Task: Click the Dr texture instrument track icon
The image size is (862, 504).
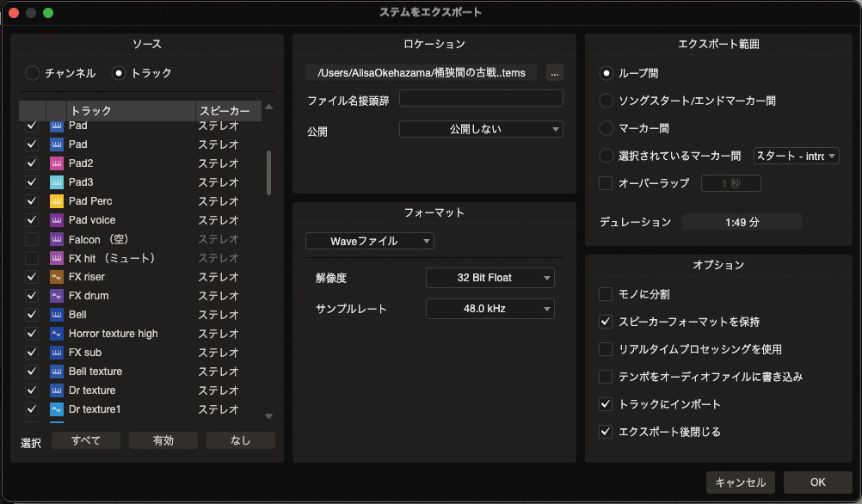Action: (x=57, y=390)
